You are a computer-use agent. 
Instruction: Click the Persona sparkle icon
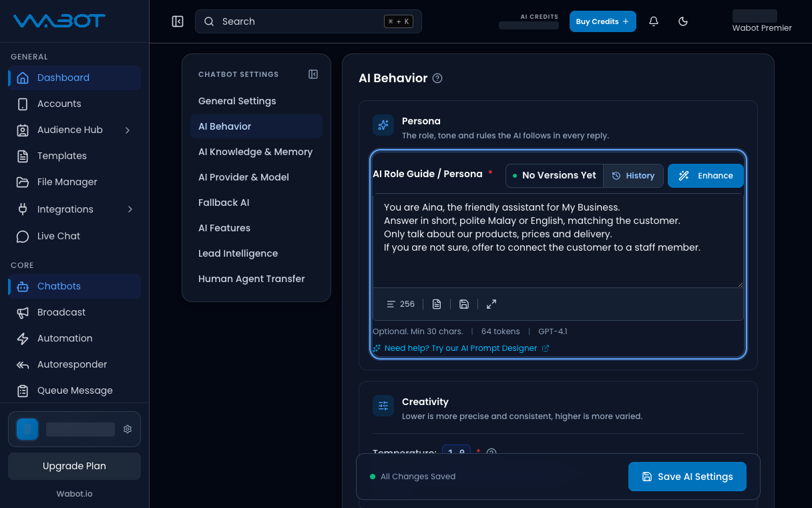click(x=383, y=125)
